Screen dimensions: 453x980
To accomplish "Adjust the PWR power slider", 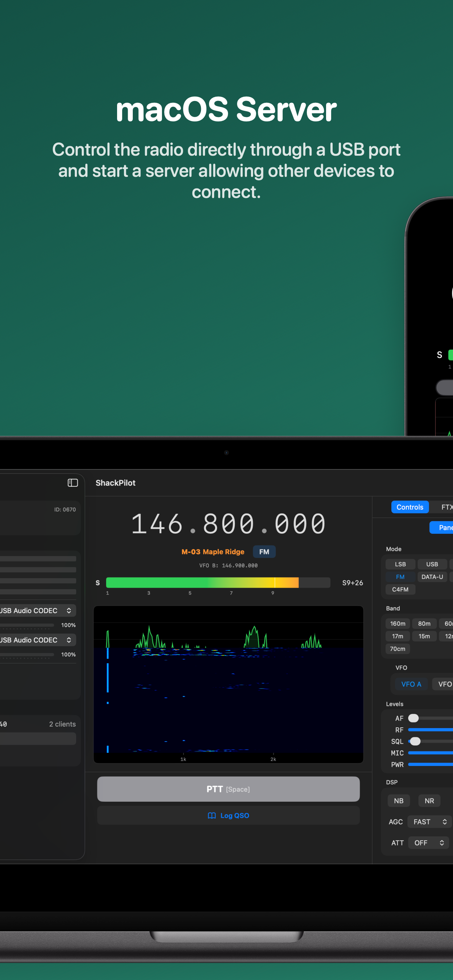I will 430,764.
